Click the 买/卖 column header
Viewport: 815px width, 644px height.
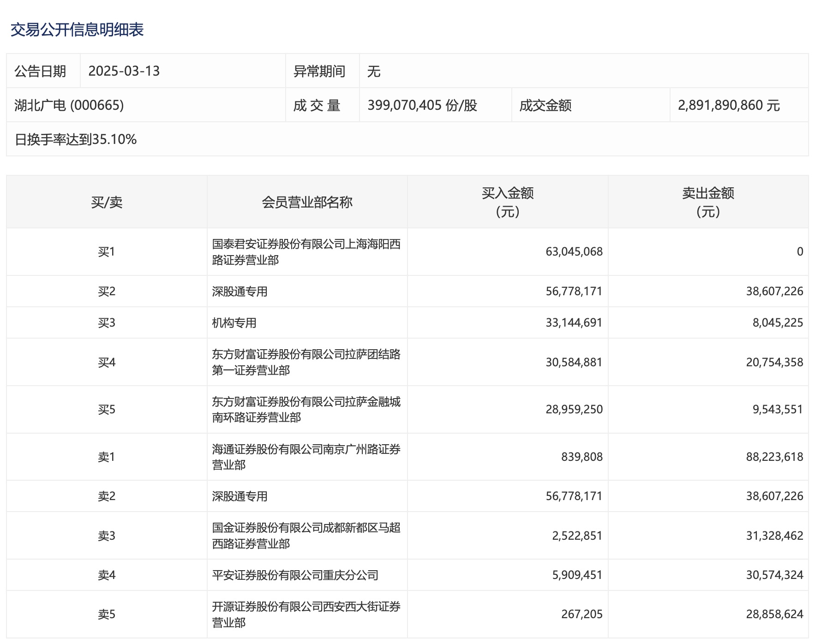pyautogui.click(x=107, y=202)
